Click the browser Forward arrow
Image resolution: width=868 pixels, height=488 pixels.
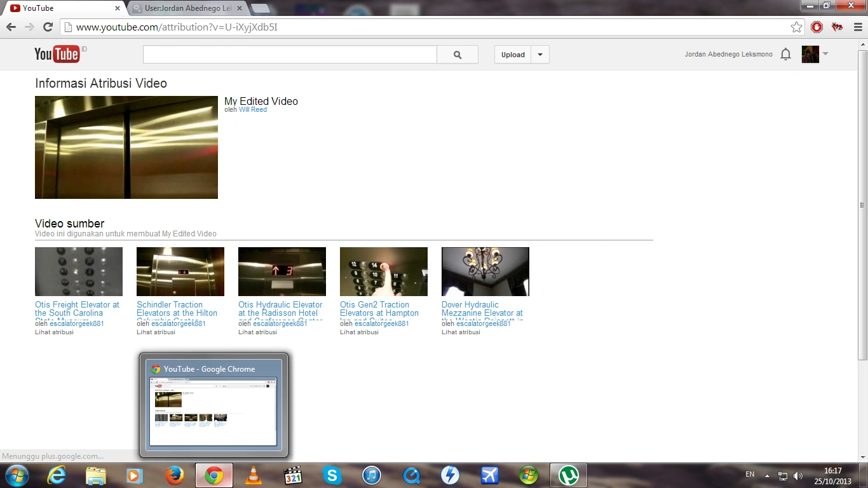(29, 27)
